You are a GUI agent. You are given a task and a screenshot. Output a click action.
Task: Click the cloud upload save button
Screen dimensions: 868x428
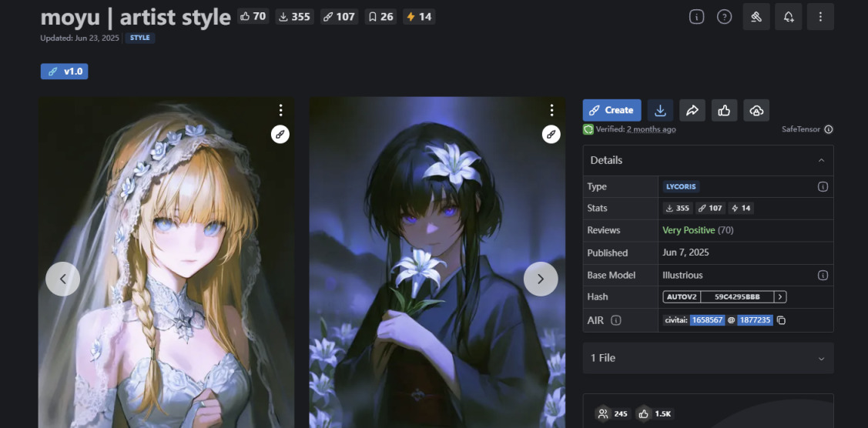tap(756, 110)
